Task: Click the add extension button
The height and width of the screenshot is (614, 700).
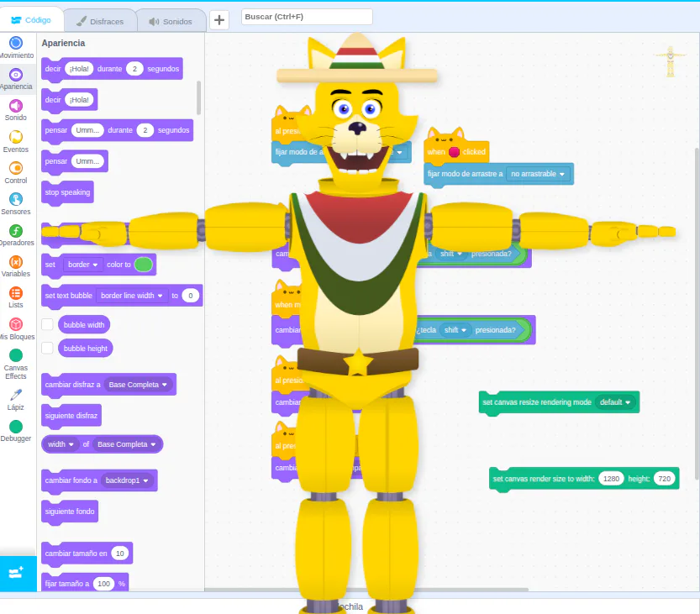Action: [x=17, y=573]
